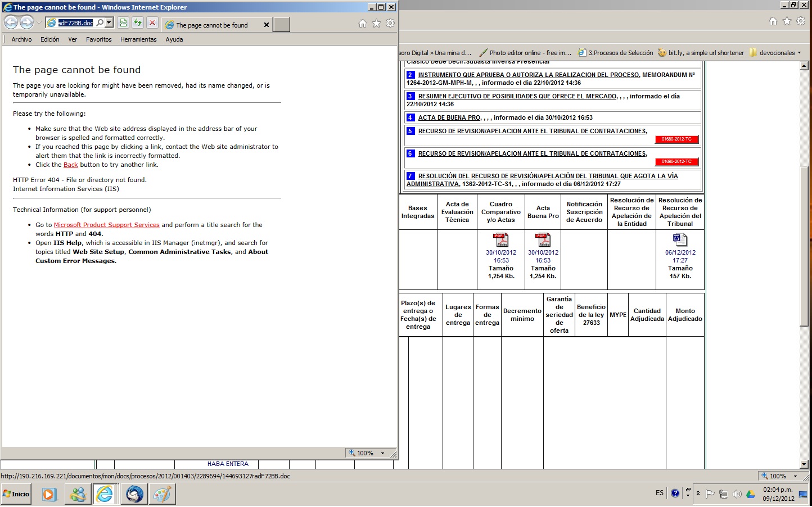
Task: Click the network tray icon
Action: tap(724, 494)
